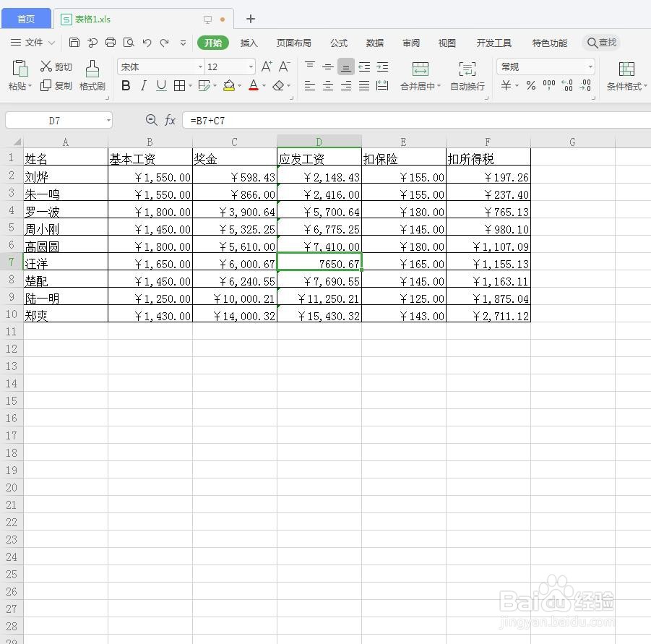
Task: Open the font name dropdown
Action: click(x=200, y=66)
